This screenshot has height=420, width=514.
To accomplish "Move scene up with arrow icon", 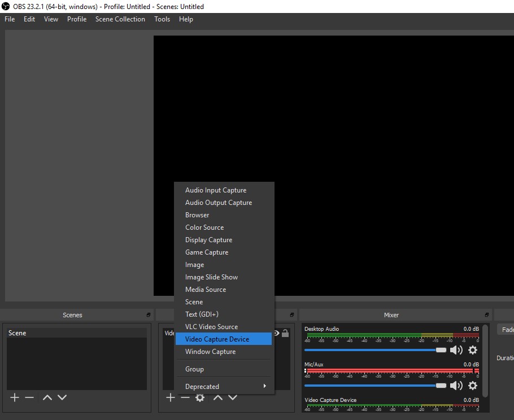I will click(x=47, y=397).
